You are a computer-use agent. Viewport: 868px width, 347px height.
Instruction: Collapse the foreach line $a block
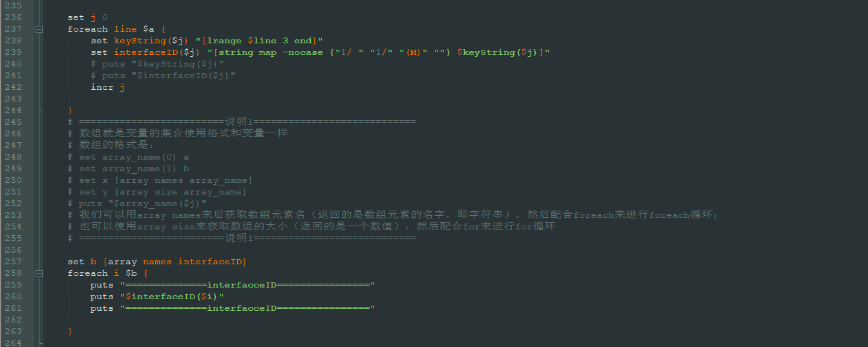(39, 29)
